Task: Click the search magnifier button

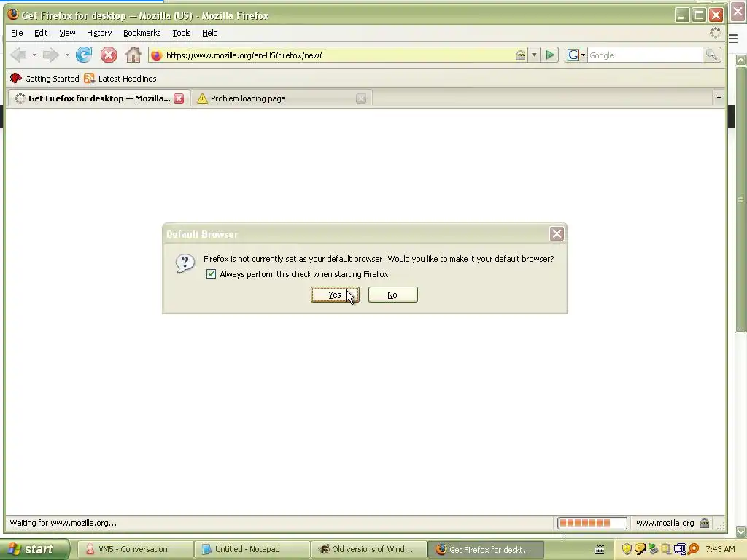Action: pyautogui.click(x=711, y=55)
